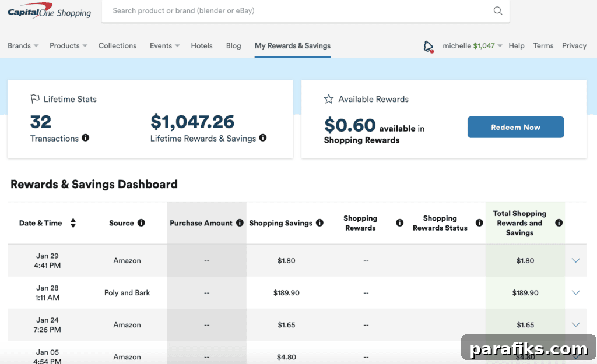This screenshot has height=364, width=597.
Task: Click the Poly and Bark source cell
Action: (127, 292)
